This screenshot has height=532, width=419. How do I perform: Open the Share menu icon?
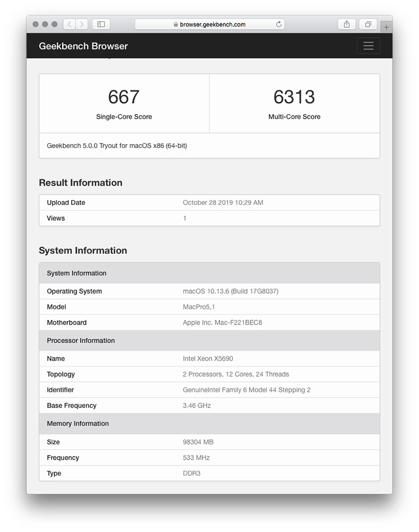point(347,24)
